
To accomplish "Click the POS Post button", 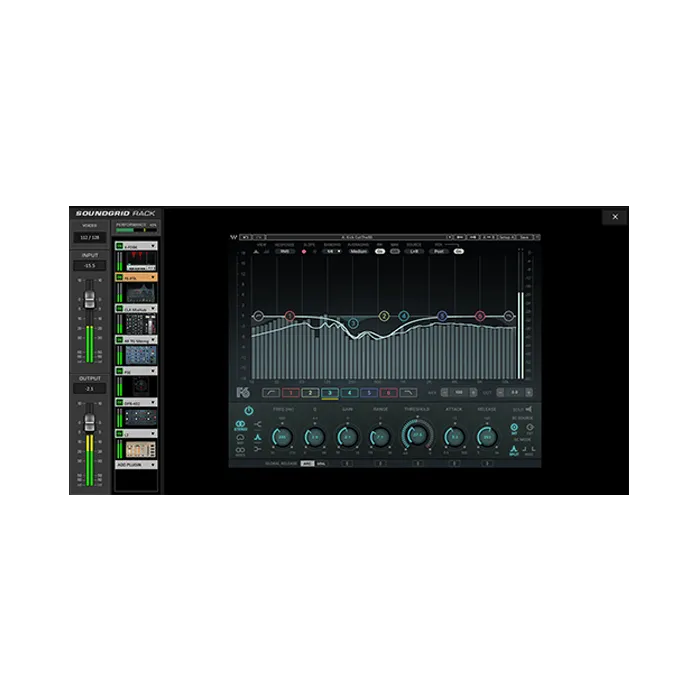I will 439,251.
